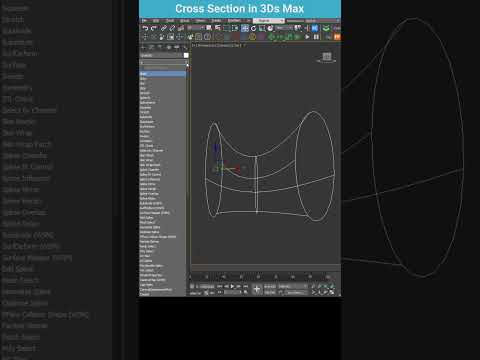The width and height of the screenshot is (480, 360).
Task: Open the Group menu
Action: click(184, 21)
